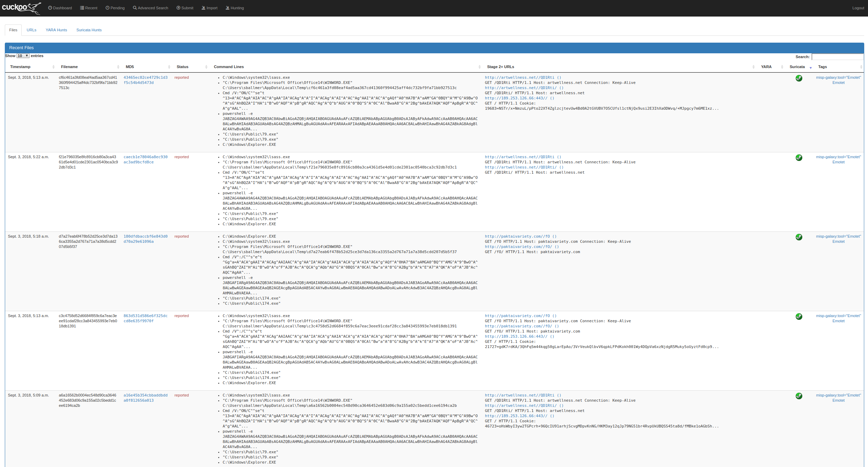
Task: Open the Hunting page
Action: tap(235, 8)
